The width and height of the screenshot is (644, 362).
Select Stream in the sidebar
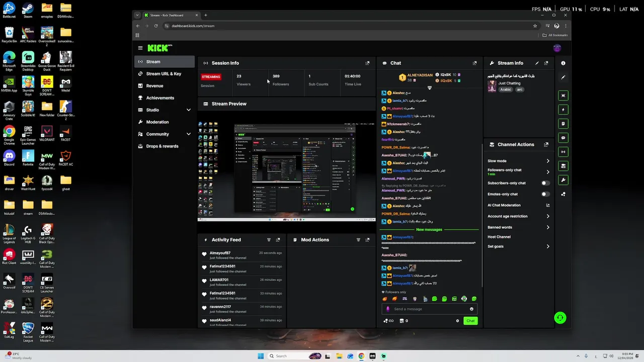[x=164, y=62]
